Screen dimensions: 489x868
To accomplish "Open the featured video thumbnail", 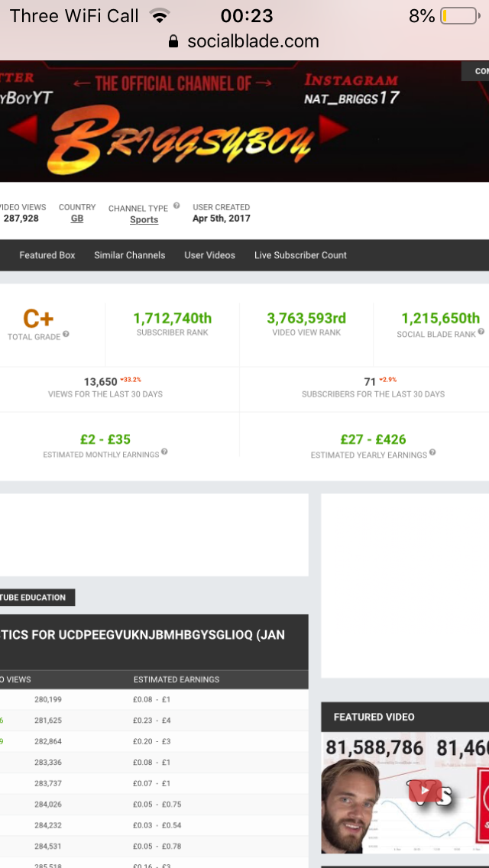I will click(405, 792).
